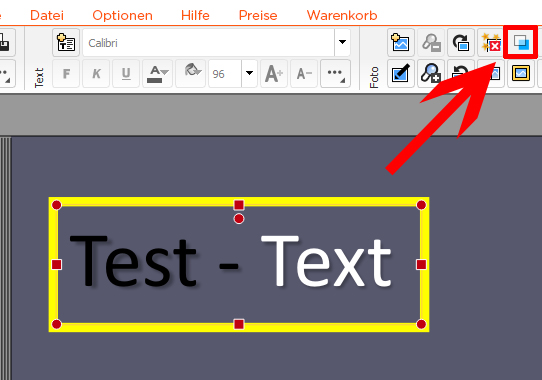Click the zoom out photo icon
The height and width of the screenshot is (380, 542).
pos(431,43)
